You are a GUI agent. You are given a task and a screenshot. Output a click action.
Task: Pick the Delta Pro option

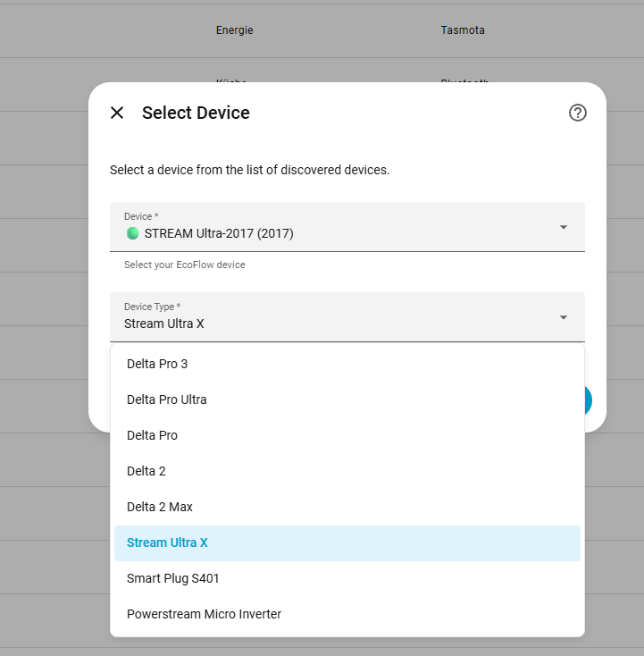pos(152,435)
